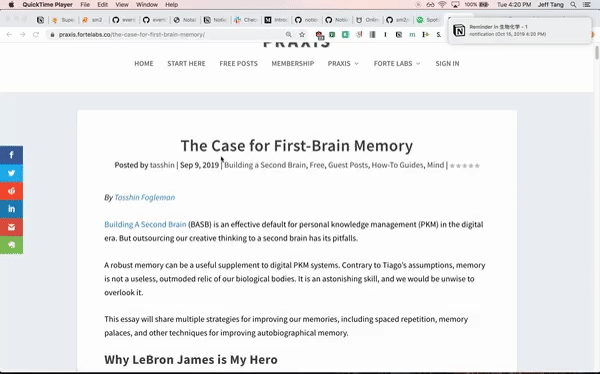Switch to the 'Spot' browser tab
600x374 pixels.
pyautogui.click(x=429, y=20)
